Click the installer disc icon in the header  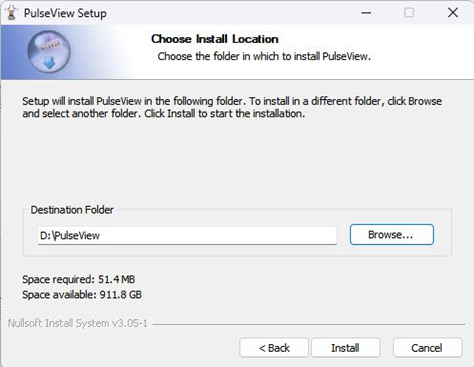click(x=49, y=52)
